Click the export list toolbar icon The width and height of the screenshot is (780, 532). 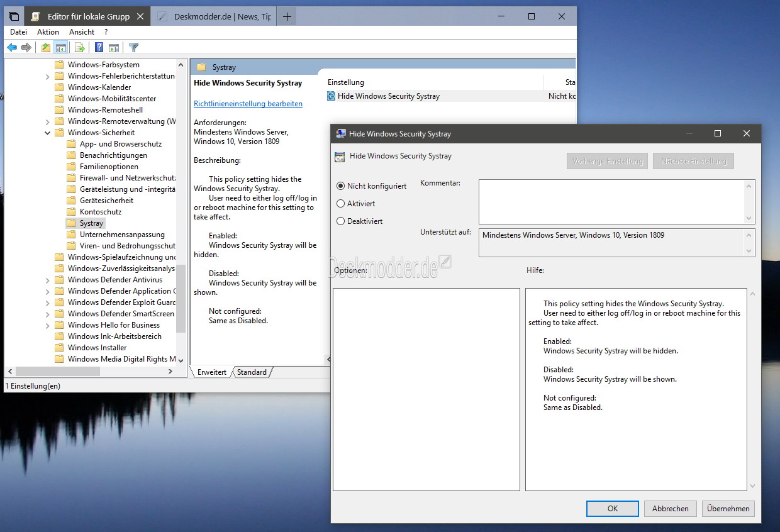pos(80,47)
